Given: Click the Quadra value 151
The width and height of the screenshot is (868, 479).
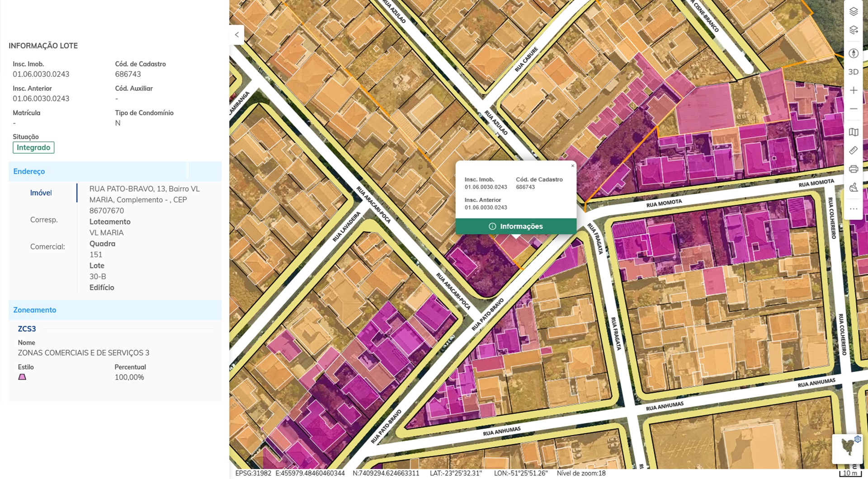Looking at the screenshot, I should click(x=96, y=255).
